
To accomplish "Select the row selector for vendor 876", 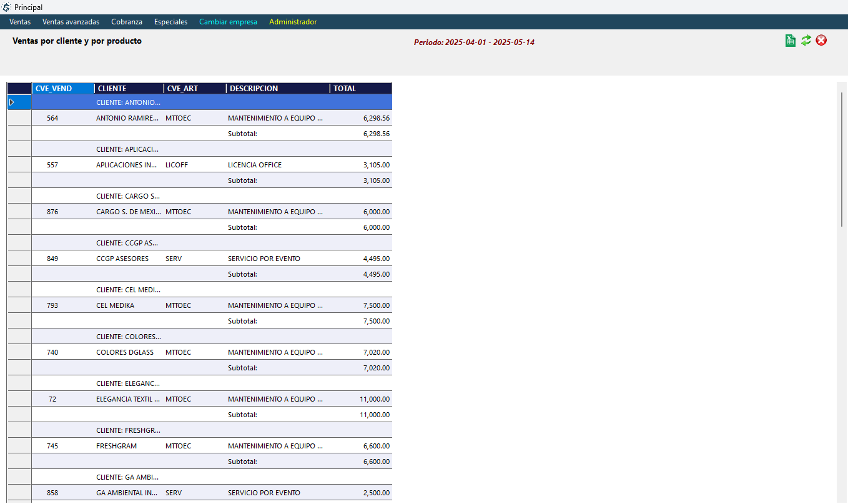I will (x=19, y=212).
